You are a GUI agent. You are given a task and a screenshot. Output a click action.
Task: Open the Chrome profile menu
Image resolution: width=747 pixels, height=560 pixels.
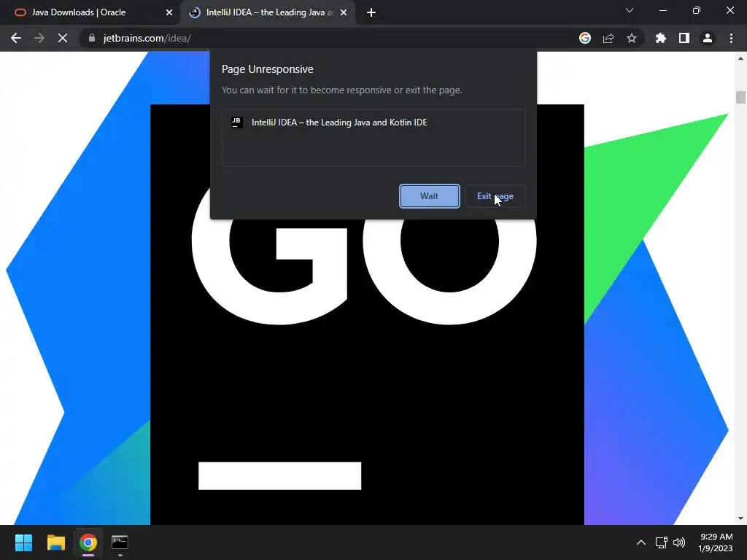[708, 38]
